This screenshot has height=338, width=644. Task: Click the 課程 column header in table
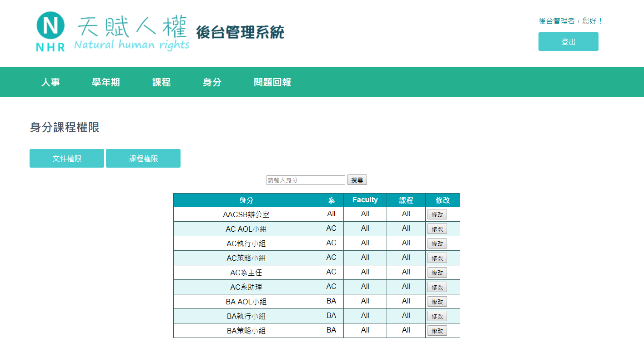(x=406, y=200)
